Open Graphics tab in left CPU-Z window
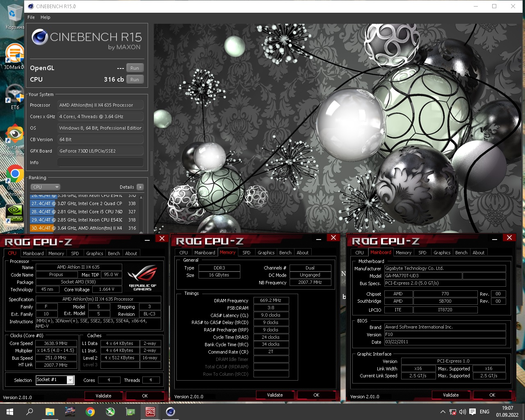This screenshot has width=525, height=420. click(x=95, y=253)
